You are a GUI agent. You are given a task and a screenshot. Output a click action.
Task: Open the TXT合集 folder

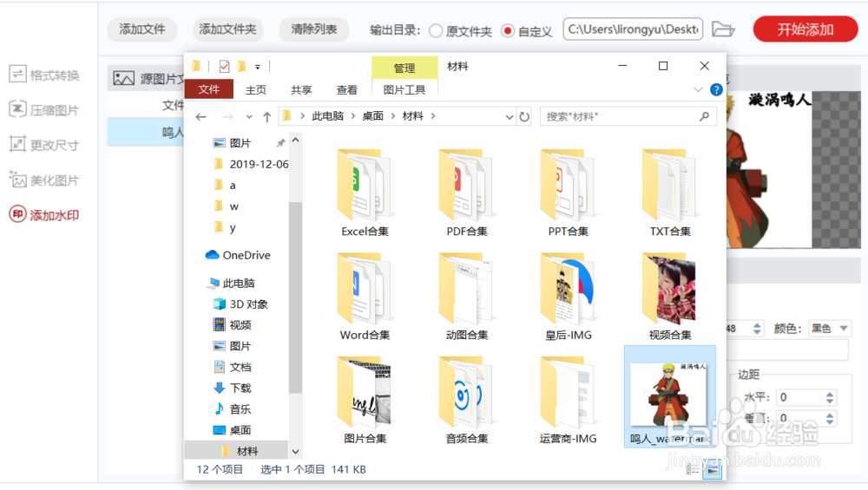coord(670,193)
